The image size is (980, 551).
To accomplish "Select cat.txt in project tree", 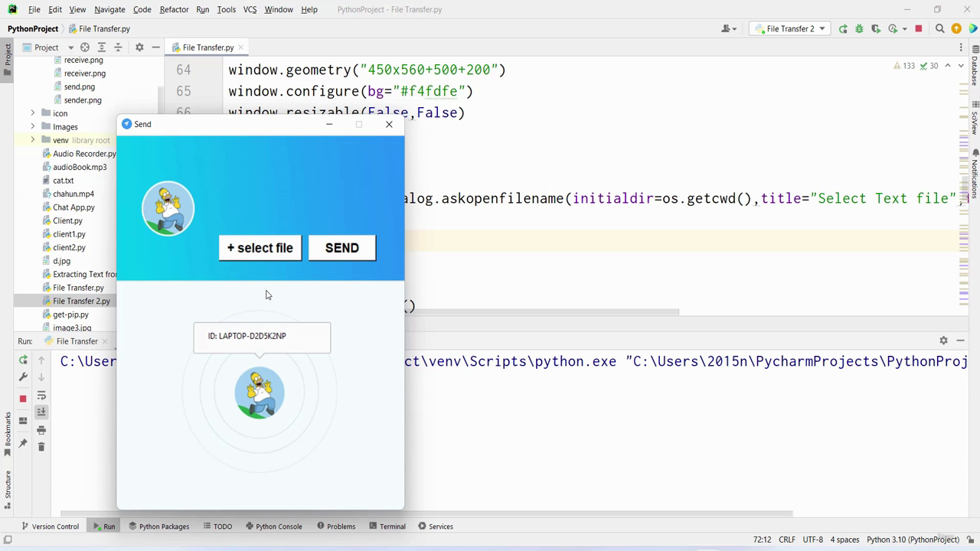I will click(x=63, y=181).
